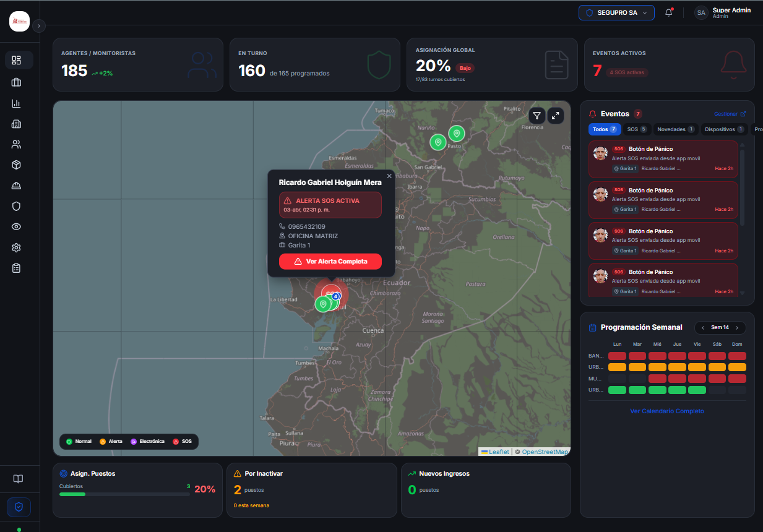
Task: Toggle the SOS legend chip on the map
Action: [181, 441]
